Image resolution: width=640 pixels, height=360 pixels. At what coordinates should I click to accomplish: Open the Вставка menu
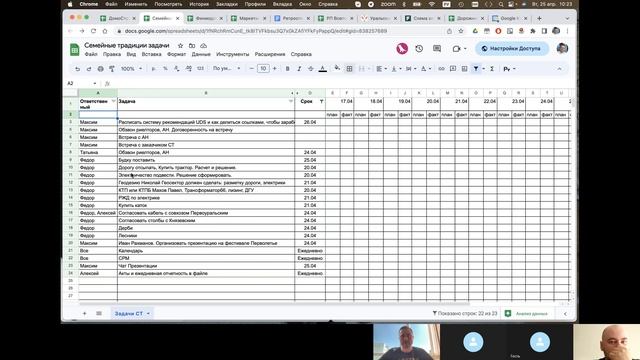(151, 54)
